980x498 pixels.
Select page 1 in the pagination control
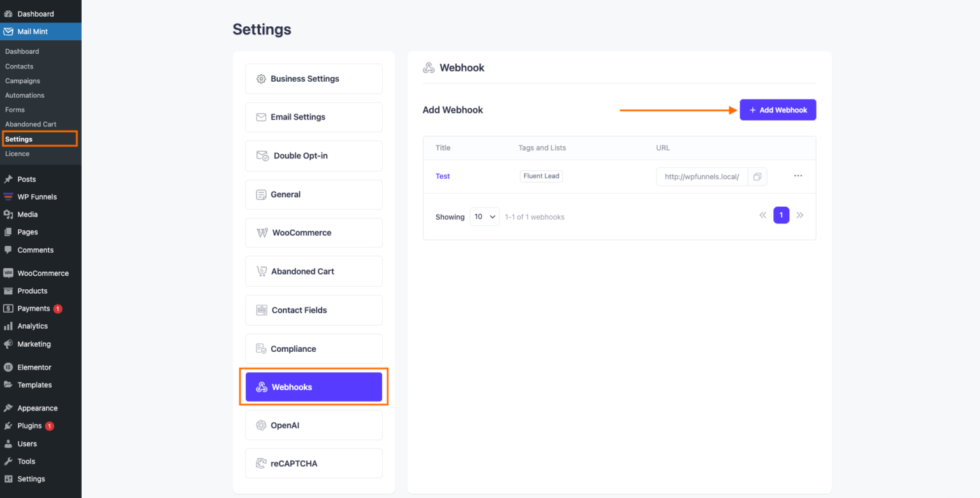pyautogui.click(x=781, y=215)
